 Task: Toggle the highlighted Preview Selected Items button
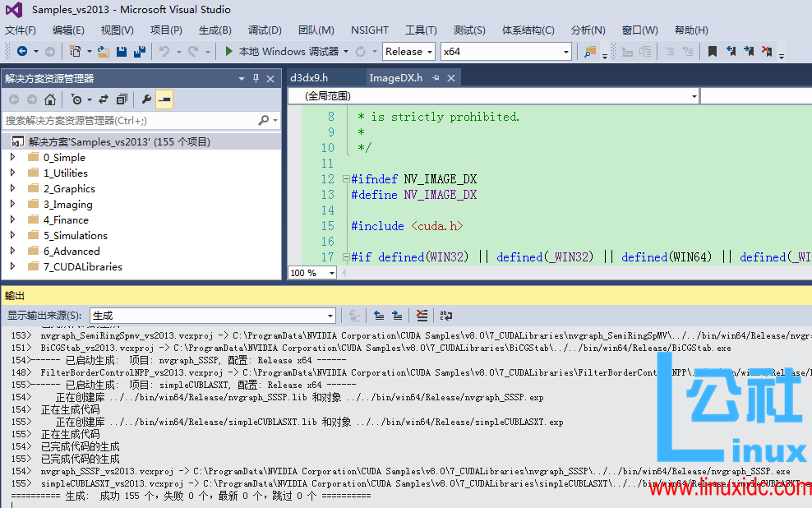164,99
